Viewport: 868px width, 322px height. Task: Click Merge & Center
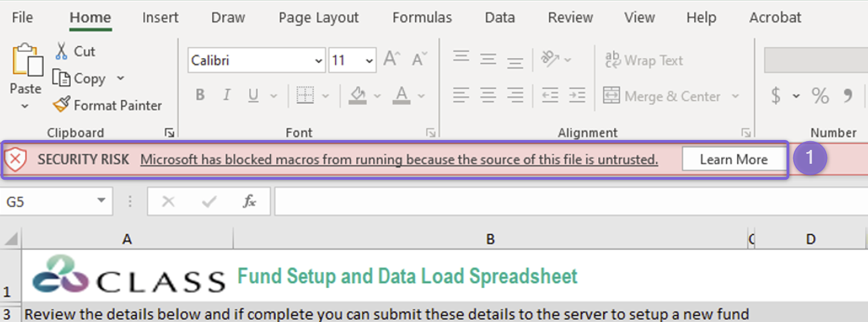coord(661,96)
